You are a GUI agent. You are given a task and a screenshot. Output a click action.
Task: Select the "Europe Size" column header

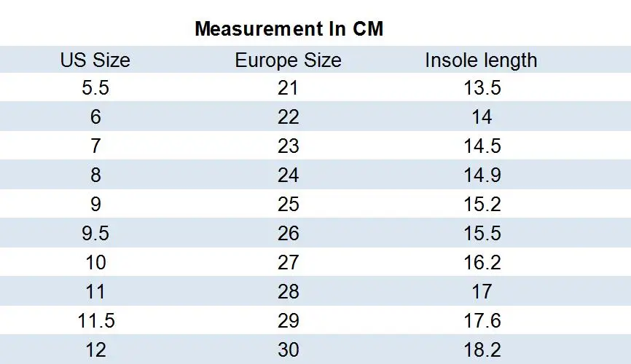(x=288, y=60)
